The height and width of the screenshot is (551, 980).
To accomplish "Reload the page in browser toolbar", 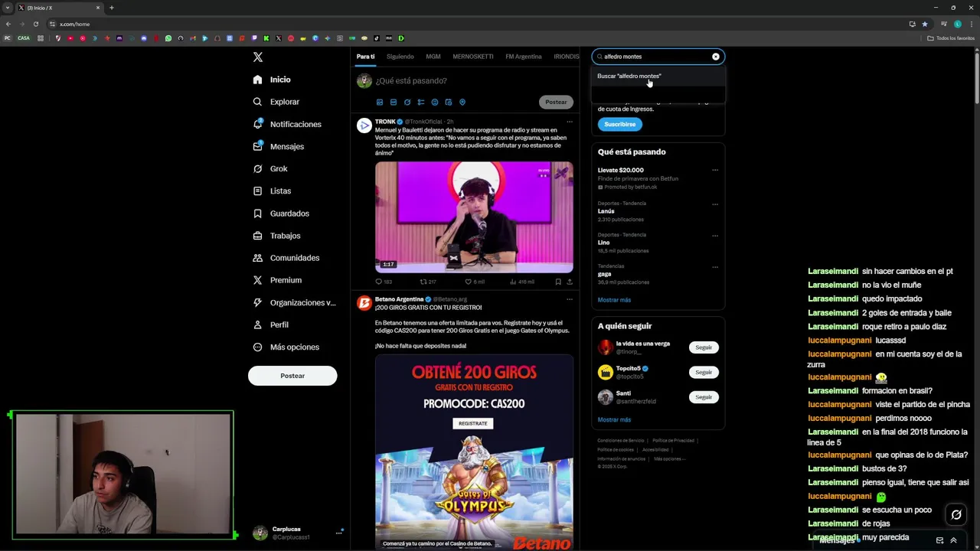I will point(35,24).
